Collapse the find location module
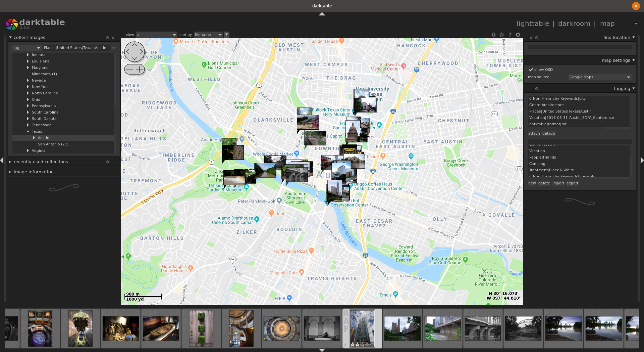This screenshot has width=644, height=352. click(x=634, y=38)
